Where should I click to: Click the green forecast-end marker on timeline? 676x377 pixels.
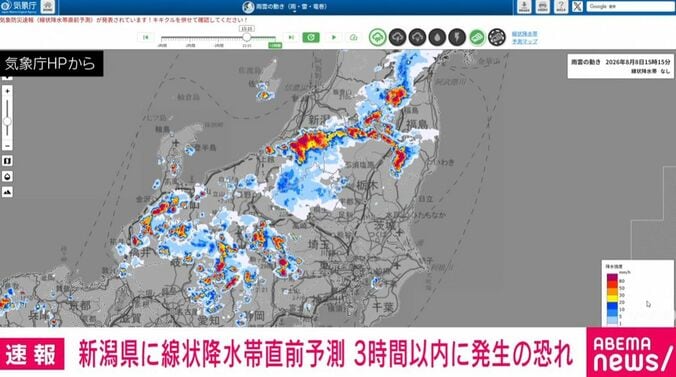275,45
